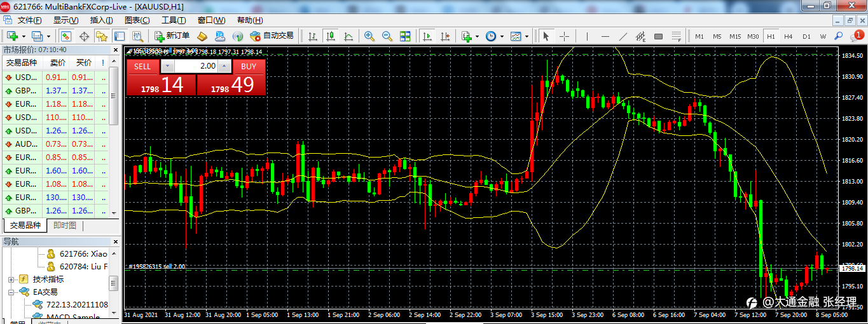The image size is (868, 324).
Task: Toggle chart auto scroll icon
Action: click(428, 36)
